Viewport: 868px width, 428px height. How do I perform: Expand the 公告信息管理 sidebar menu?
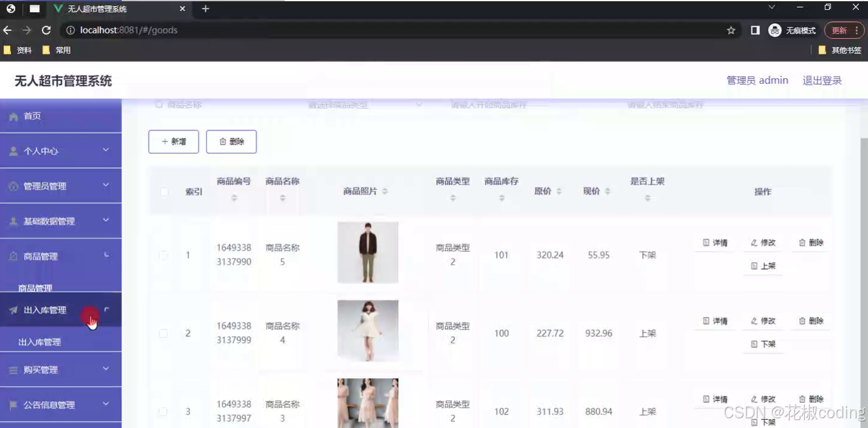61,404
